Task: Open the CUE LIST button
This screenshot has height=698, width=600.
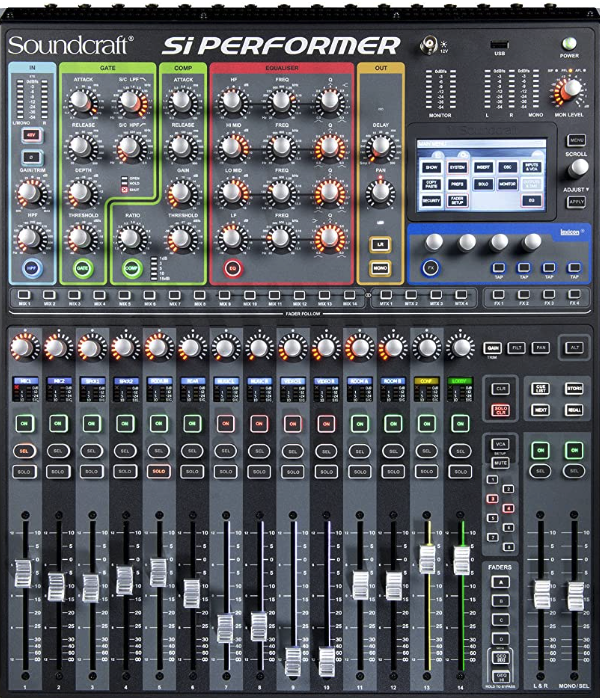Action: (540, 389)
